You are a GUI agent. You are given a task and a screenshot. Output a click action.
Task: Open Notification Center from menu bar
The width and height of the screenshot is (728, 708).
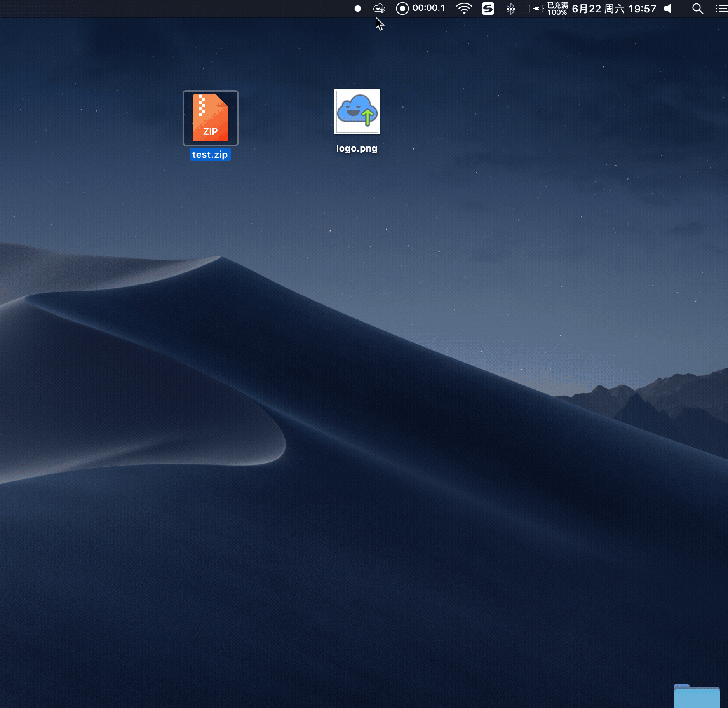[x=721, y=8]
